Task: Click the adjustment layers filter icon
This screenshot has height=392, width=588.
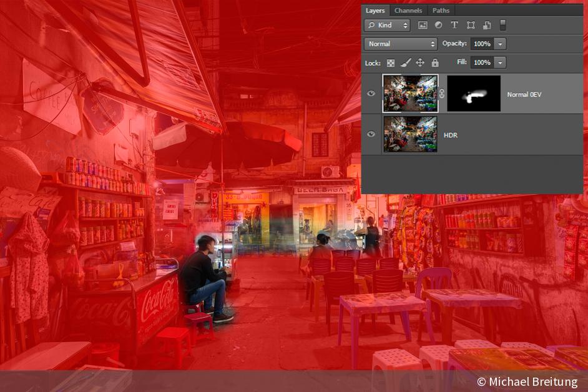Action: (x=438, y=25)
